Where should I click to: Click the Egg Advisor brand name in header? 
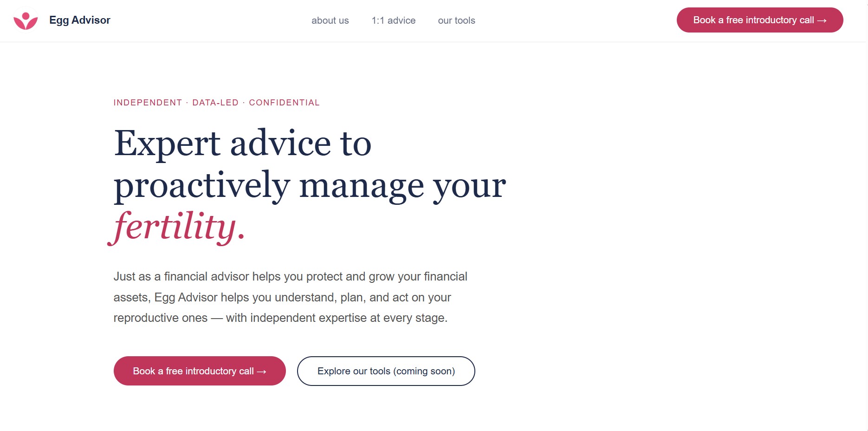[x=80, y=20]
